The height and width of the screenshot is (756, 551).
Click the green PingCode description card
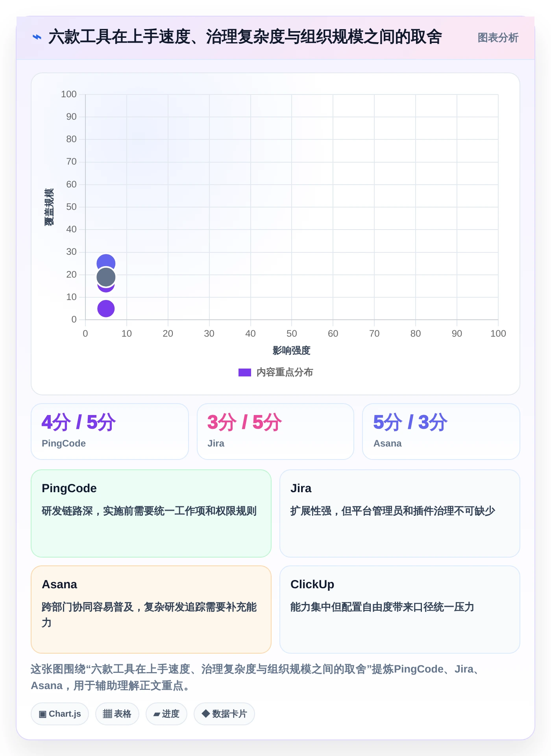(x=151, y=513)
